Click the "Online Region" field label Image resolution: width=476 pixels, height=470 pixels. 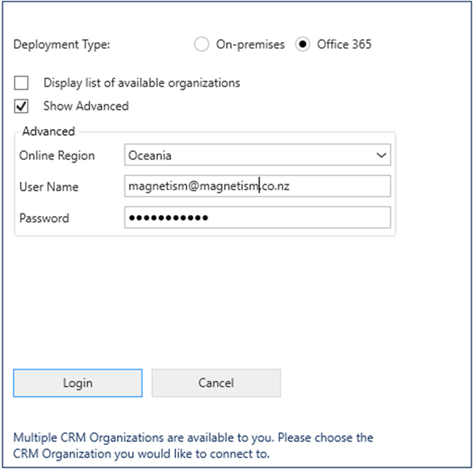[x=57, y=155]
